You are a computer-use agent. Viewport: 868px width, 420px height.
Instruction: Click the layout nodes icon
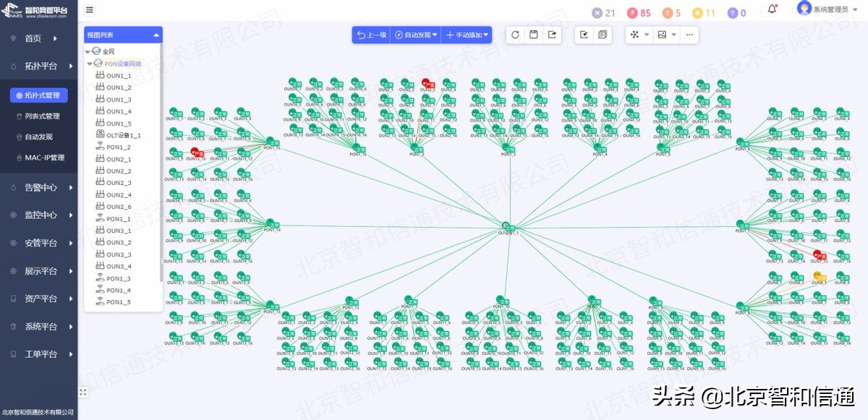635,35
